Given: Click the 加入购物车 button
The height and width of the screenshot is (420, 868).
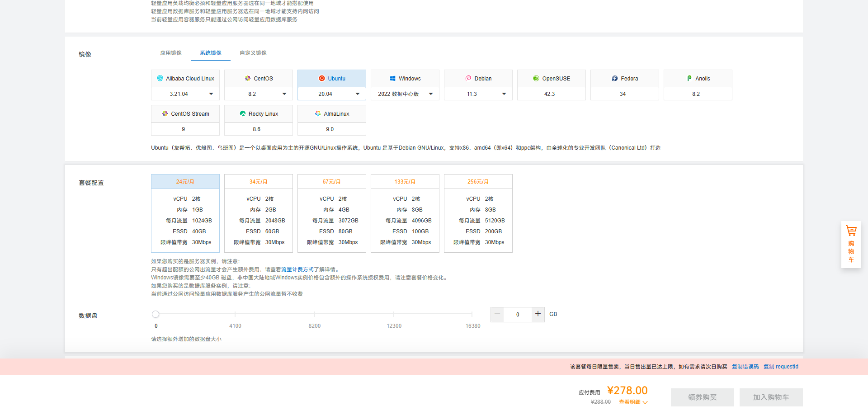Looking at the screenshot, I should pyautogui.click(x=771, y=397).
